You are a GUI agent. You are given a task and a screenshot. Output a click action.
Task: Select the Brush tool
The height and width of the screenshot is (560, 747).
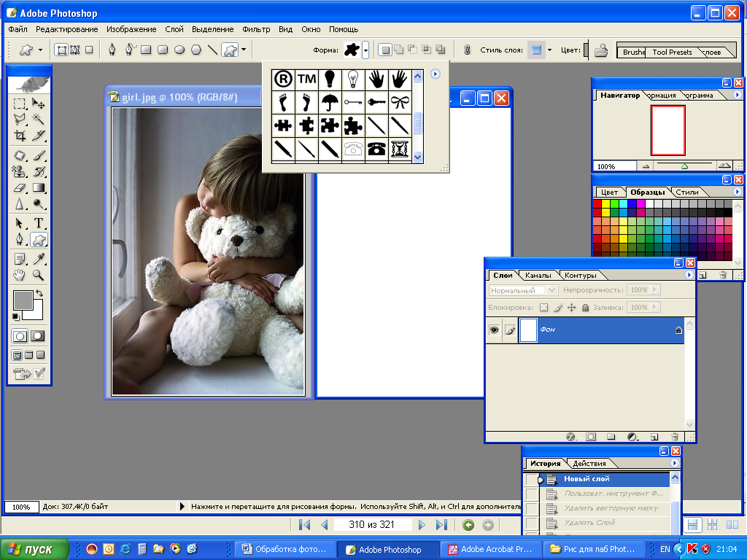38,155
